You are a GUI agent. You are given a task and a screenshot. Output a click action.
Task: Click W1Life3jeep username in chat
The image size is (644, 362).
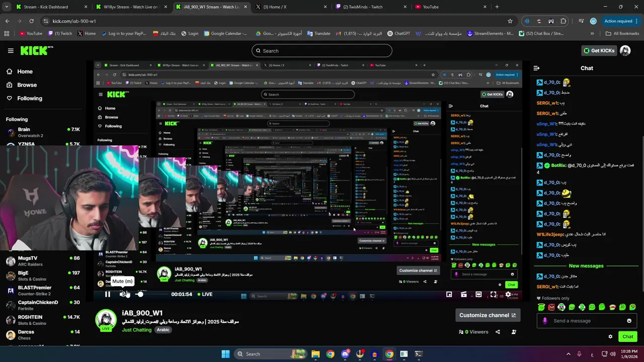[x=550, y=234]
